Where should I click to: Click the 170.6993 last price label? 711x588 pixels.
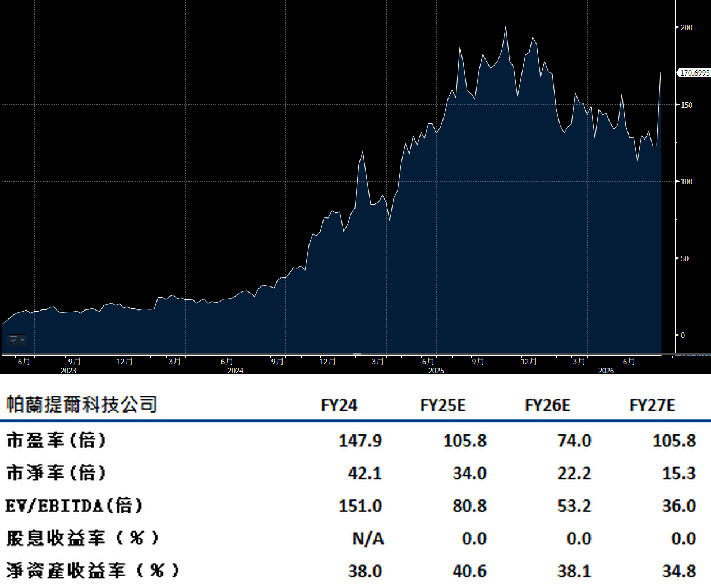[695, 73]
